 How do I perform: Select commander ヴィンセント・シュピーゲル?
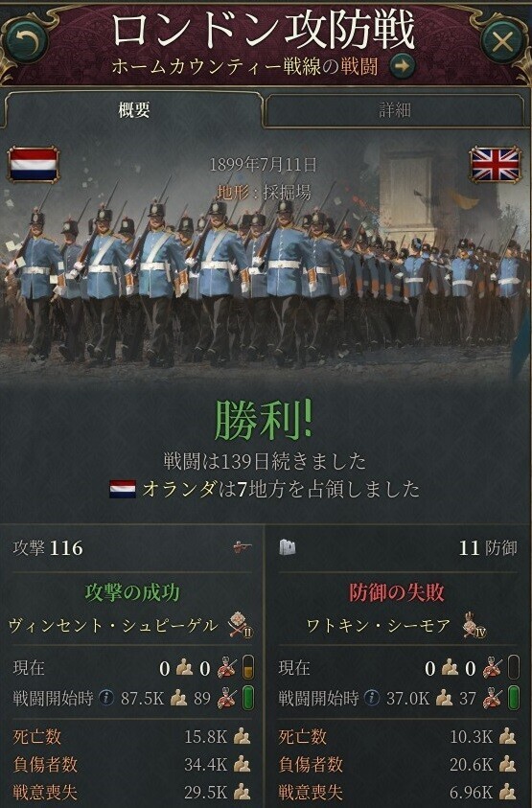click(113, 626)
